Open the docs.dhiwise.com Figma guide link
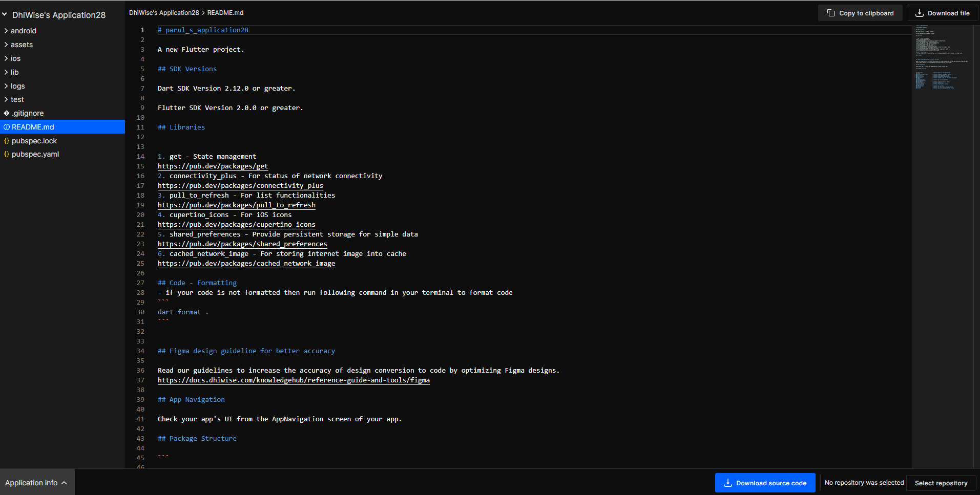 tap(294, 380)
